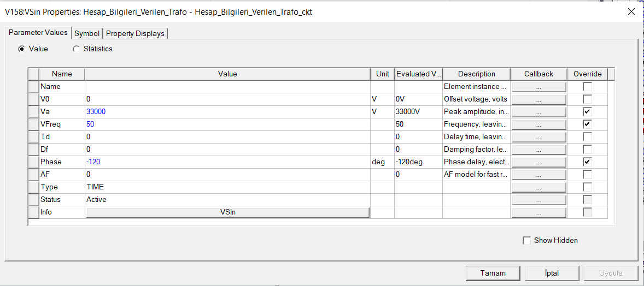Screen dimensions: 644x286
Task: Select the Value radio button
Action: pos(22,49)
